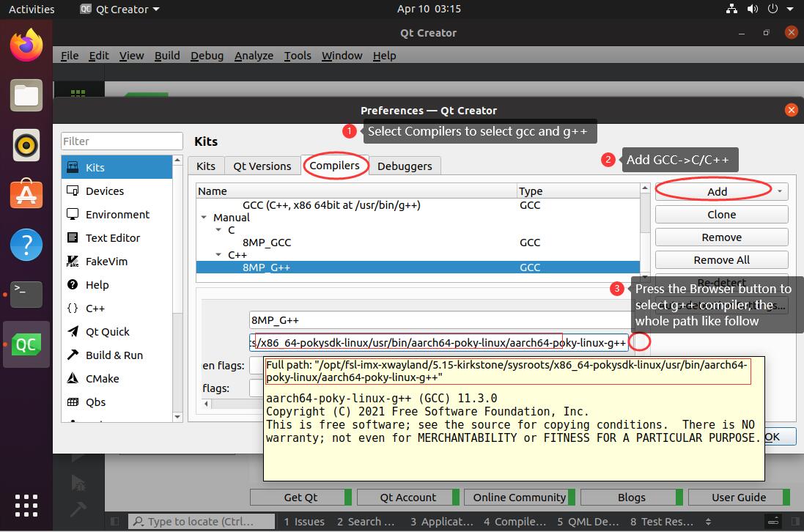
Task: Open the output panes selector arrows
Action: (708, 522)
